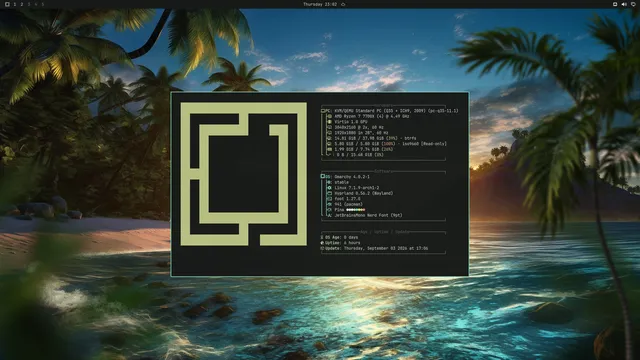Viewport: 640px width, 360px height.
Task: Select the Uptime: 4 hours text
Action: coord(343,243)
